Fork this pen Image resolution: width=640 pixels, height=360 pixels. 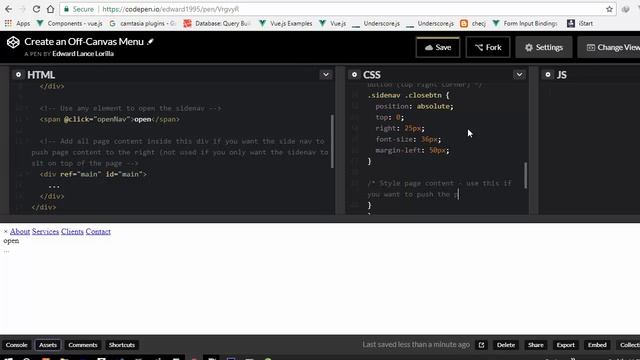click(488, 47)
